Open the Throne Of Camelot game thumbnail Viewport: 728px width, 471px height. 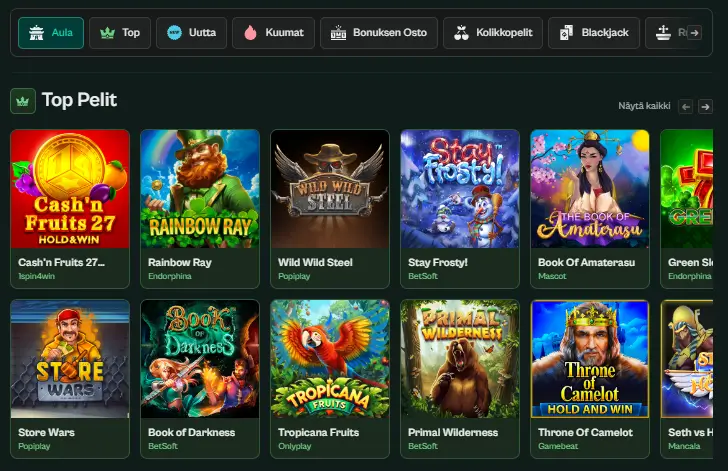coord(590,359)
